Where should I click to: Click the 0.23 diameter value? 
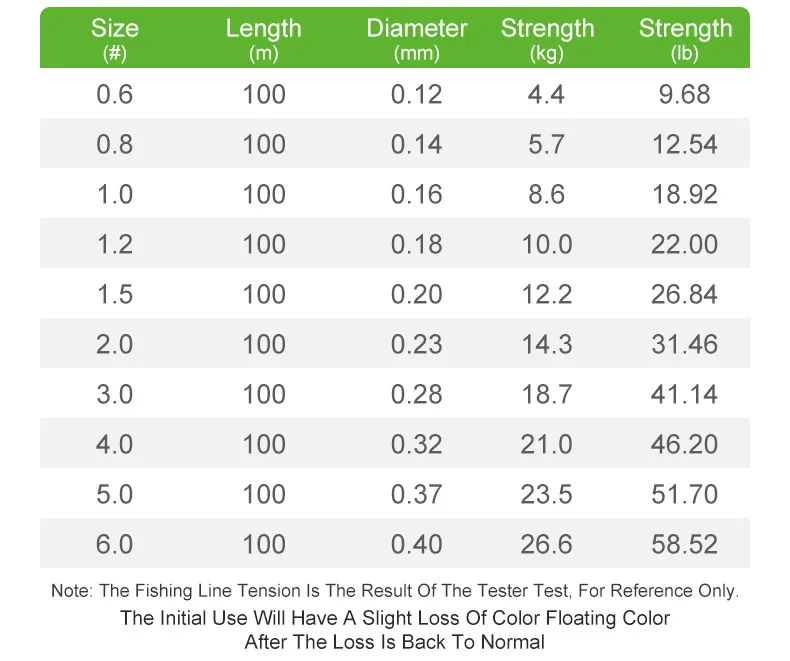pos(416,345)
